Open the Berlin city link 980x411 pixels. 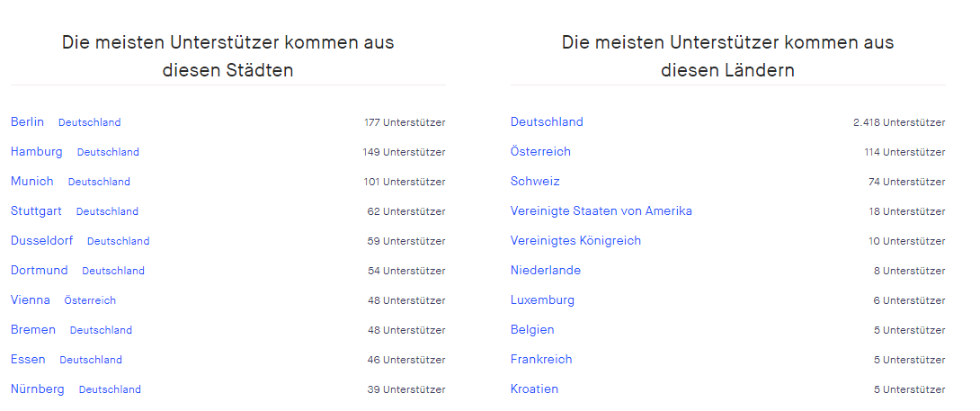(27, 122)
